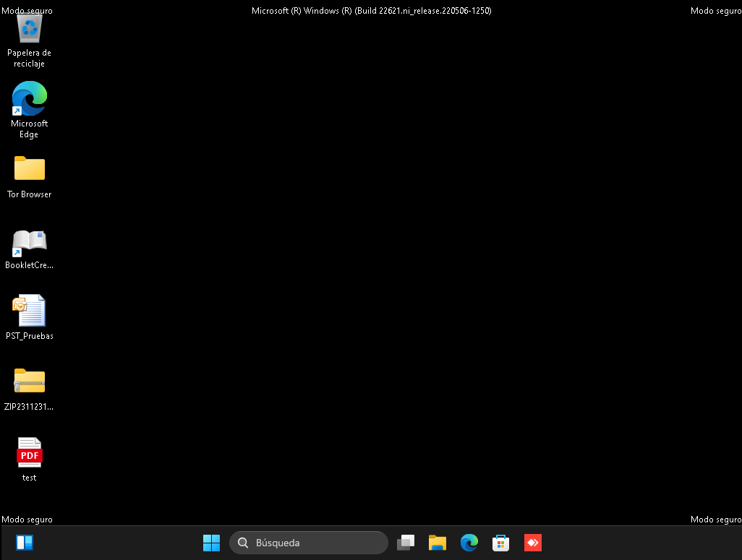
Task: Open the Widgets panel from the taskbar
Action: tap(25, 543)
